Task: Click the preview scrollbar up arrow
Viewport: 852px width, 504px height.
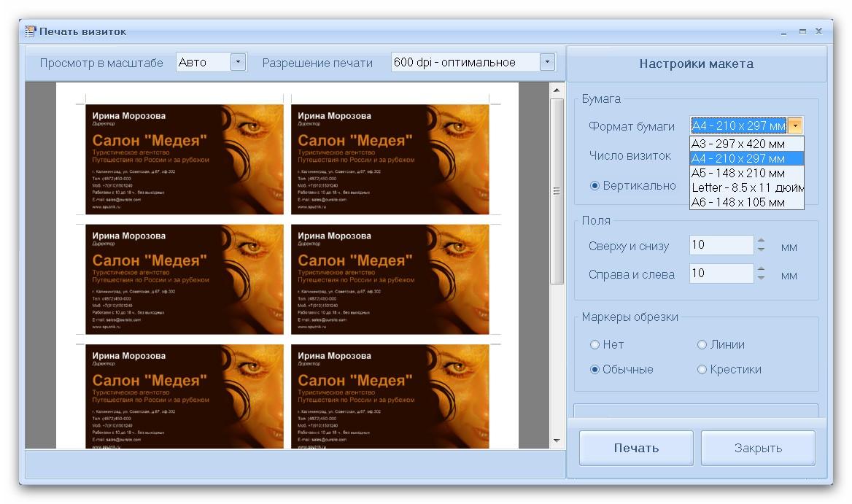Action: (557, 90)
